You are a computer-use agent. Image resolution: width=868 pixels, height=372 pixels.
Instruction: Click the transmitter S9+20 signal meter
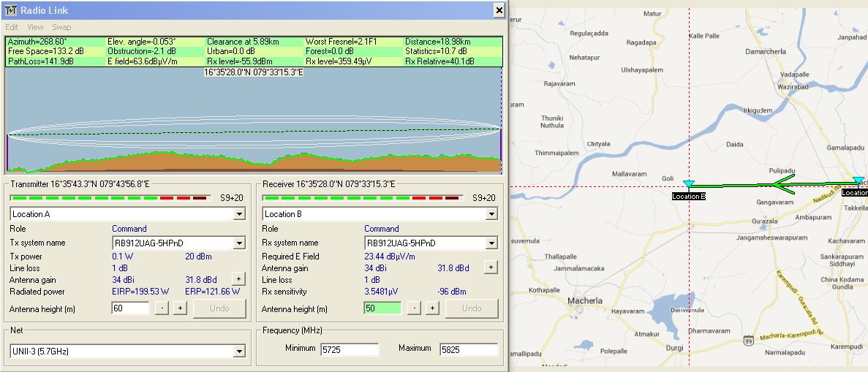pyautogui.click(x=108, y=198)
